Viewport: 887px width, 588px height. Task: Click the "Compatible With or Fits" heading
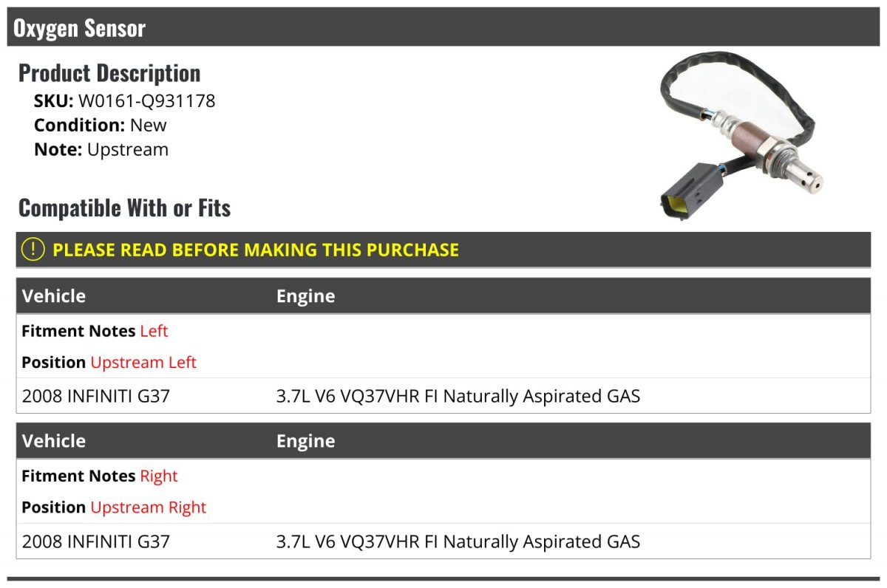pyautogui.click(x=124, y=208)
